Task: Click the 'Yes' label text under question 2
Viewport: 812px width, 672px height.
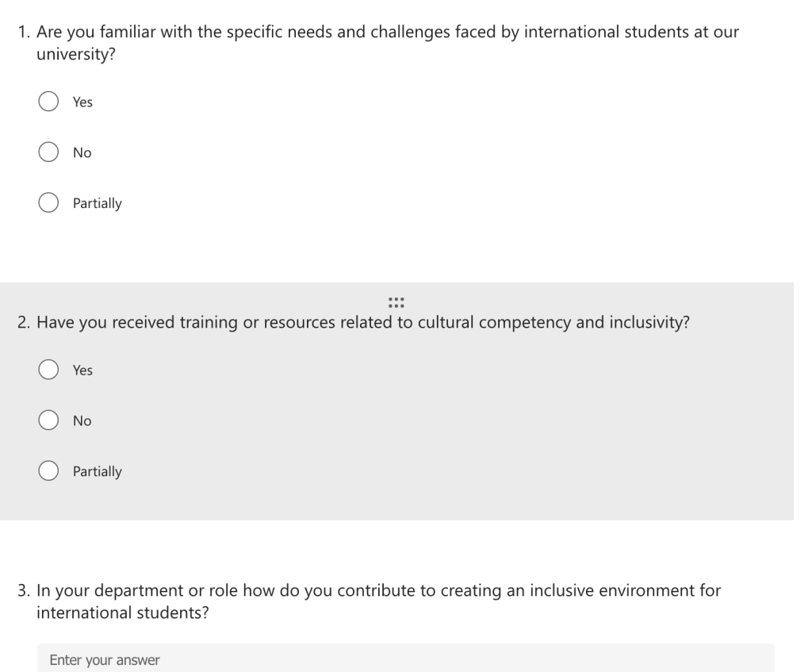Action: (82, 370)
